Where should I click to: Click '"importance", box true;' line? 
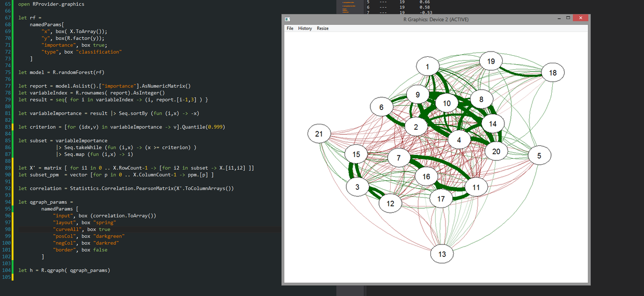[74, 46]
